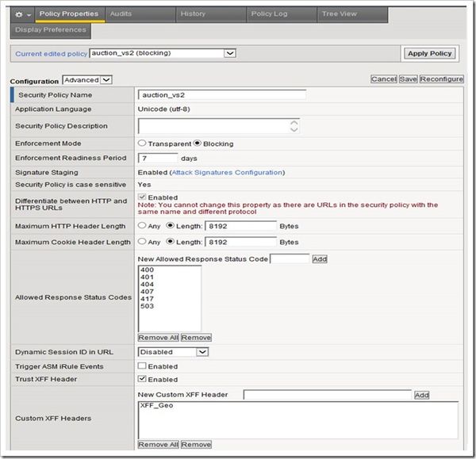Open the Attack Signatures Configuration link
This screenshot has height=459, width=476.
pos(227,172)
